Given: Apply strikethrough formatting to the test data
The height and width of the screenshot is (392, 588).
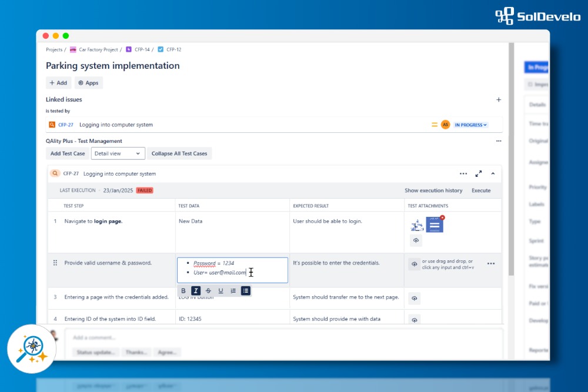Looking at the screenshot, I should click(x=209, y=290).
